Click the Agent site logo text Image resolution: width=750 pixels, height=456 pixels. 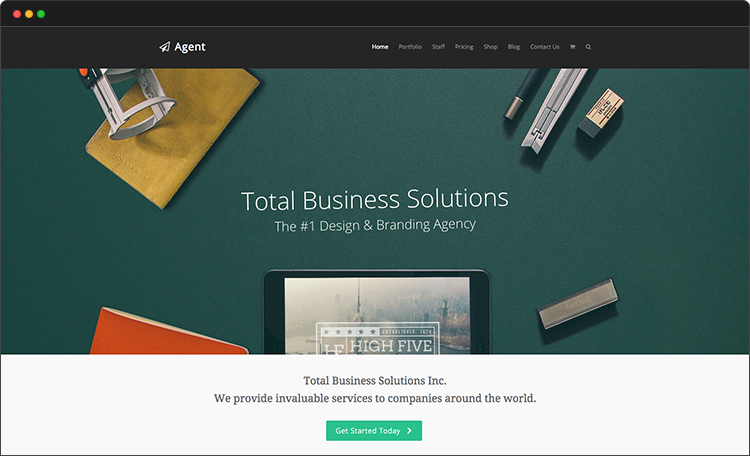click(190, 47)
